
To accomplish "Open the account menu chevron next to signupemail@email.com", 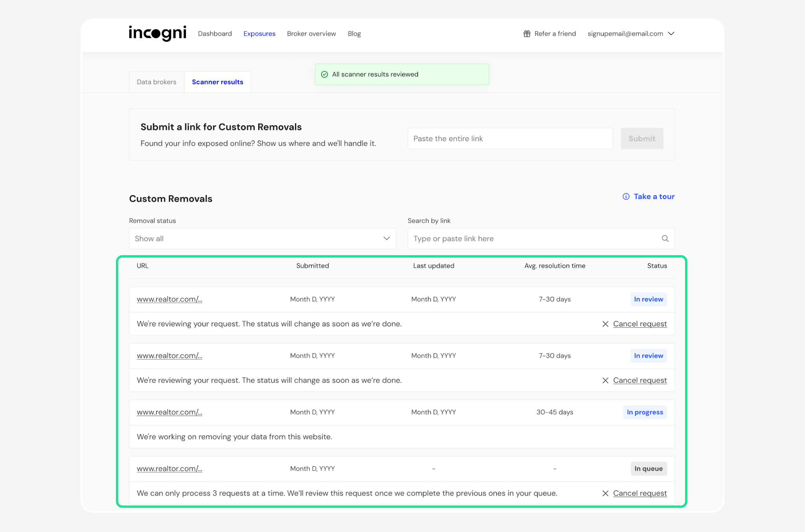I will [671, 34].
